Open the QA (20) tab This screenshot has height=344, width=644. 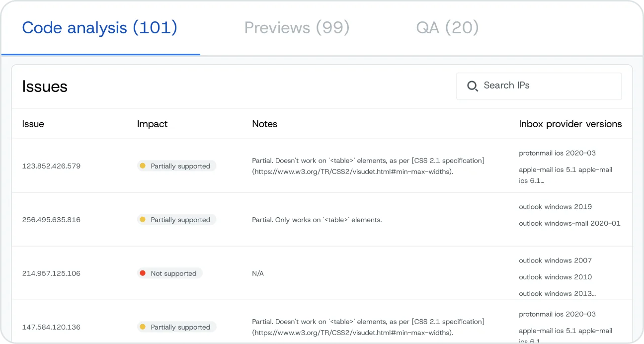coord(447,27)
